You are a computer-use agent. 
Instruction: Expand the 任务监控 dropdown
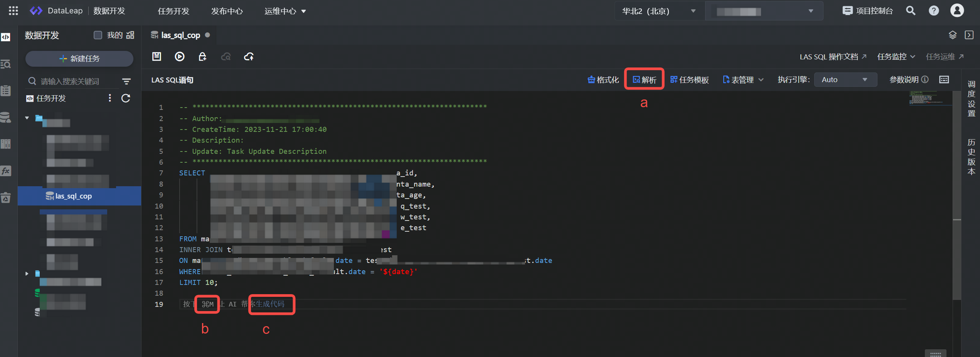[x=896, y=57]
